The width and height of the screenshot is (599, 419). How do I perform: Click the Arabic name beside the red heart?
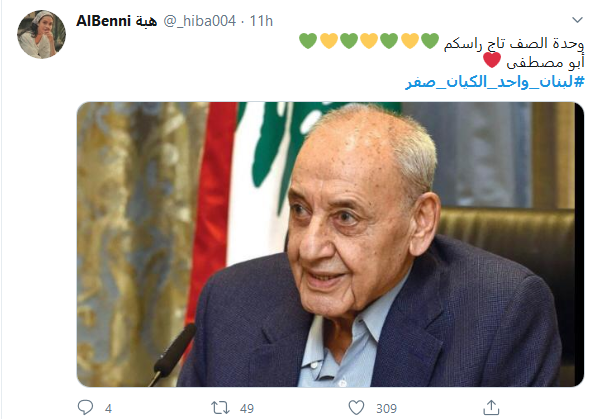[546, 63]
